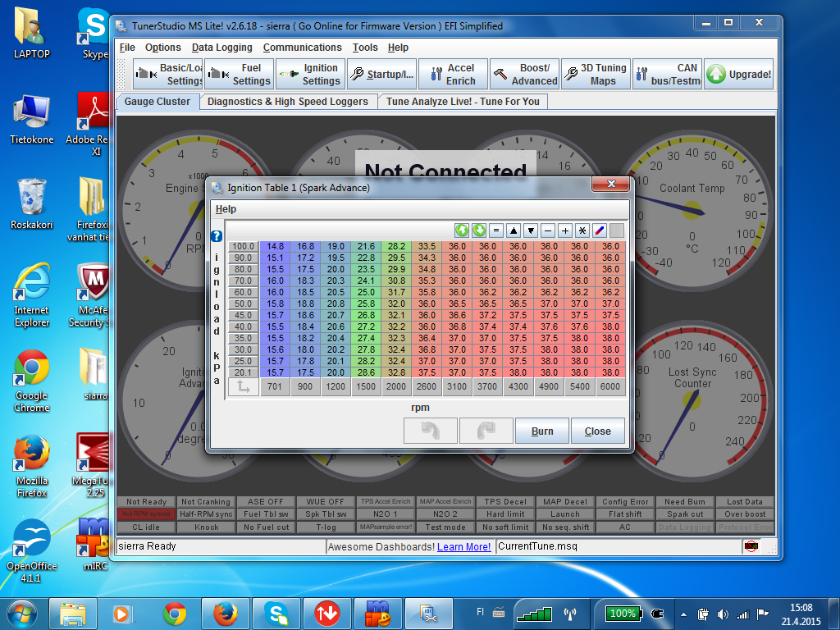
Task: Click the Burn button
Action: [x=542, y=431]
